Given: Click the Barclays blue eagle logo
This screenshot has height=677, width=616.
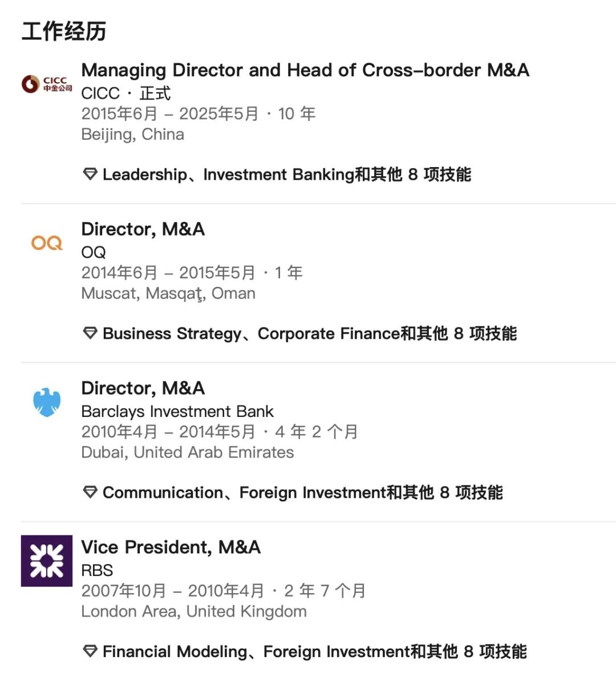Looking at the screenshot, I should click(x=47, y=402).
